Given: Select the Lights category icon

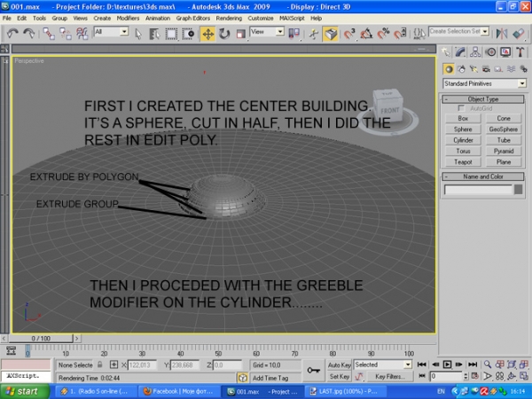Looking at the screenshot, I should tap(473, 69).
